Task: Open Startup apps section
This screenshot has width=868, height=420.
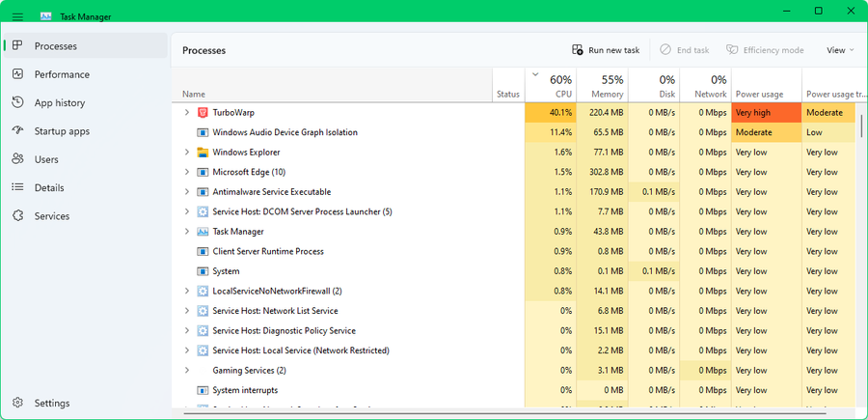Action: tap(62, 131)
